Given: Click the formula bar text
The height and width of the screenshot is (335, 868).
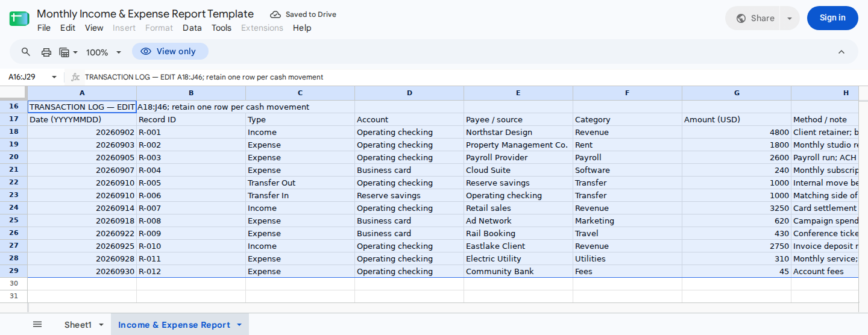Looking at the screenshot, I should point(204,77).
